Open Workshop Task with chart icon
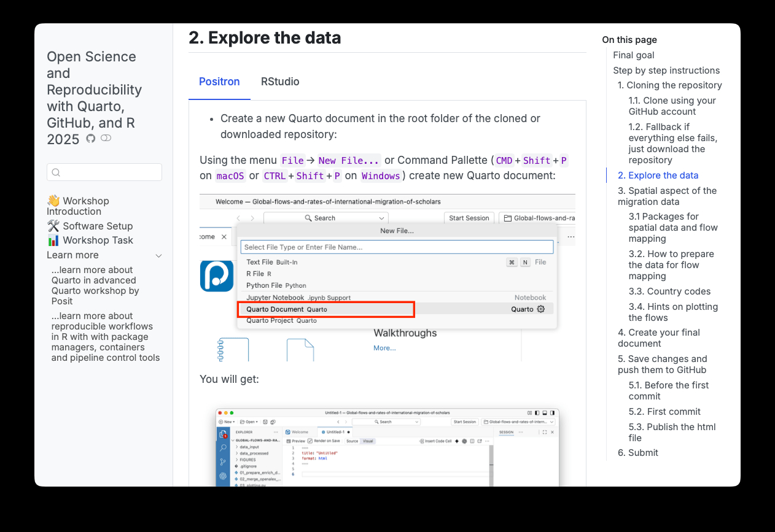Viewport: 775px width, 532px height. [90, 240]
